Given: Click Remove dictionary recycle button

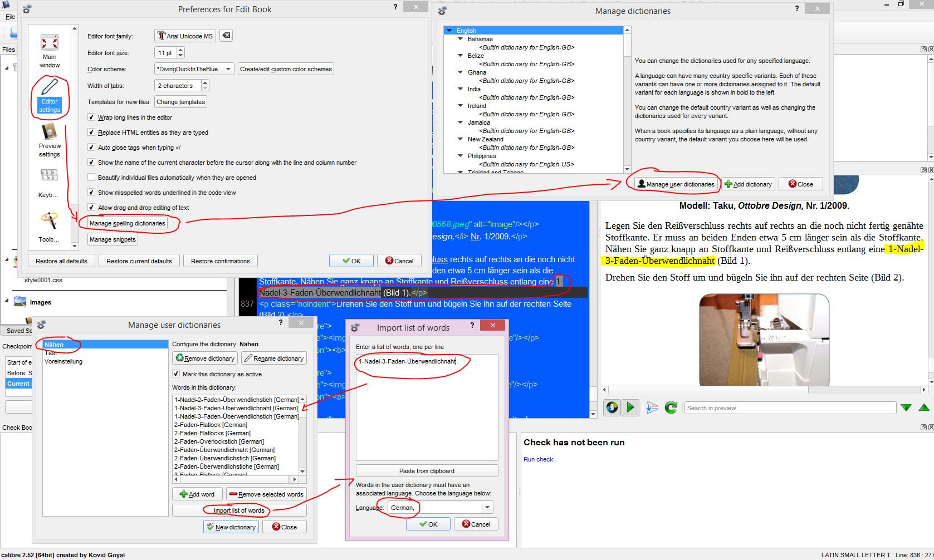Looking at the screenshot, I should click(205, 358).
